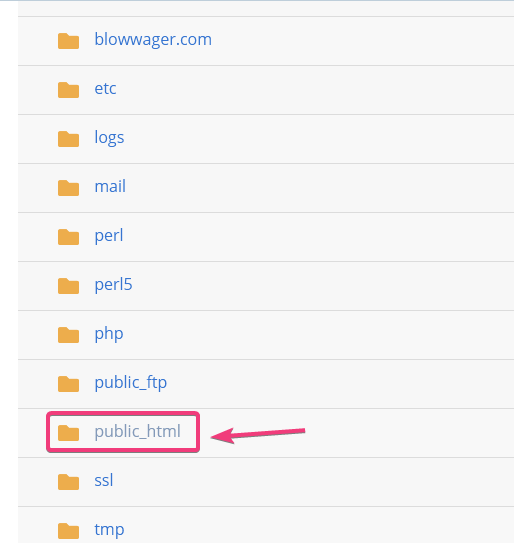The width and height of the screenshot is (514, 543).
Task: Click the public_ftp folder icon
Action: click(68, 384)
